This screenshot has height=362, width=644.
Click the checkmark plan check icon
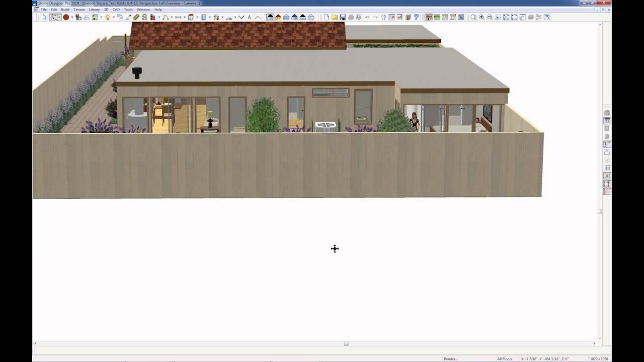(x=399, y=17)
